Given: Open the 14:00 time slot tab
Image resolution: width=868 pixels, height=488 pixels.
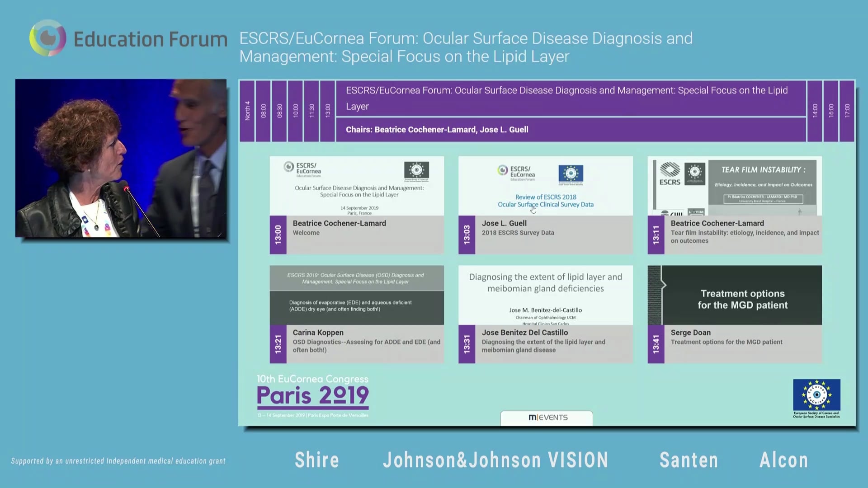Looking at the screenshot, I should pos(815,111).
